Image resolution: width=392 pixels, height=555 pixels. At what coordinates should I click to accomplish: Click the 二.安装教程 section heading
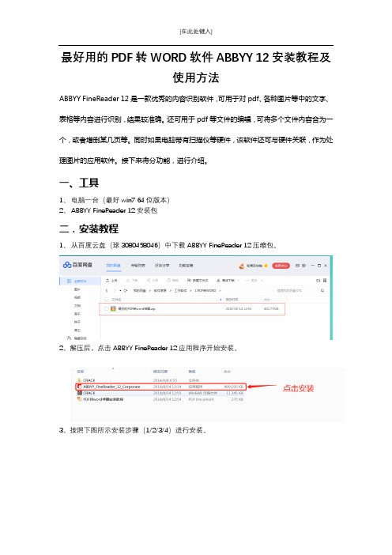click(x=89, y=228)
